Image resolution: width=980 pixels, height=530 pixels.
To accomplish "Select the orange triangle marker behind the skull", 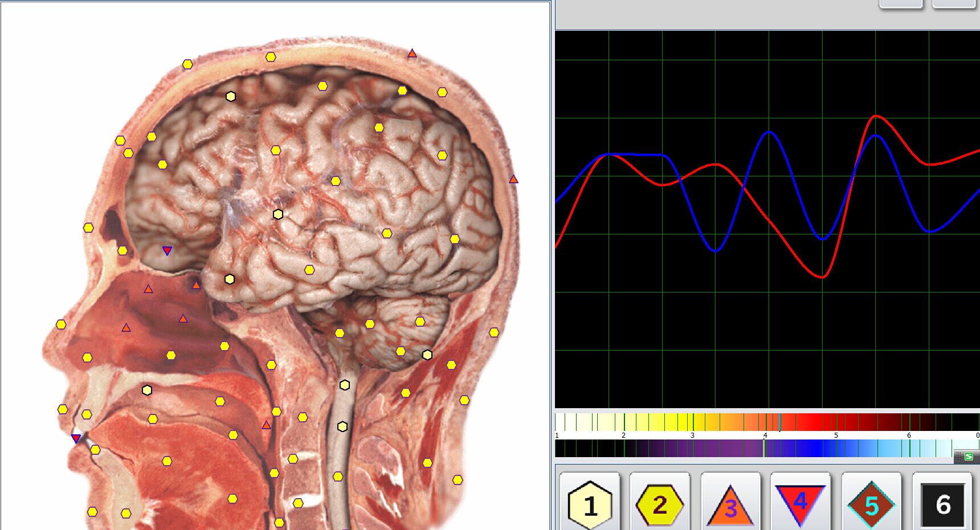I will click(513, 179).
